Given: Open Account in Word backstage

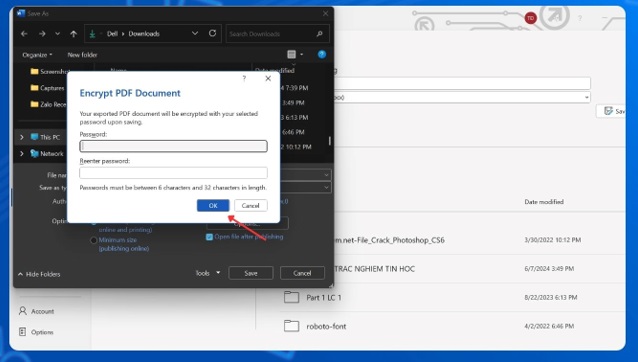Looking at the screenshot, I should [37, 311].
